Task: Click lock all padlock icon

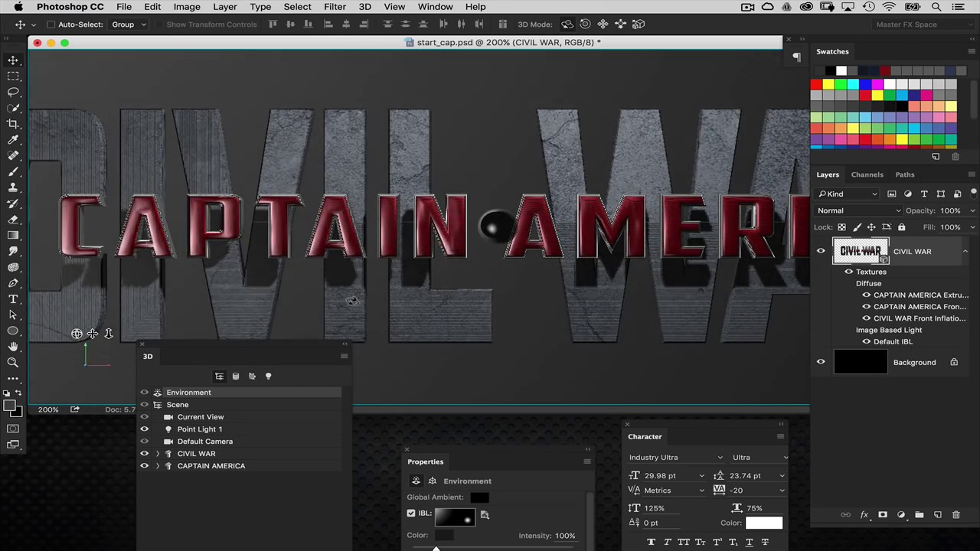Action: coord(901,227)
